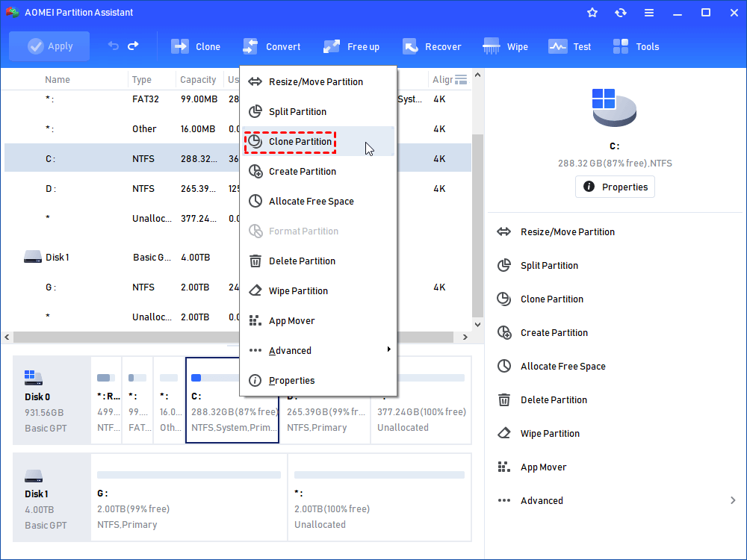Choose App Mover in context menu
Screen dimensions: 747x560
(318, 320)
